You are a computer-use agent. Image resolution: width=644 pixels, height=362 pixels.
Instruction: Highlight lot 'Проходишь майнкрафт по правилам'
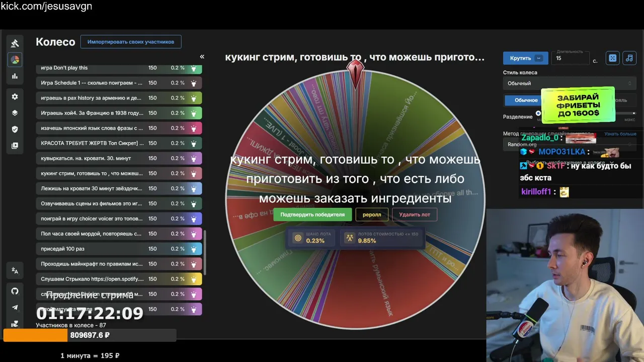click(x=194, y=264)
